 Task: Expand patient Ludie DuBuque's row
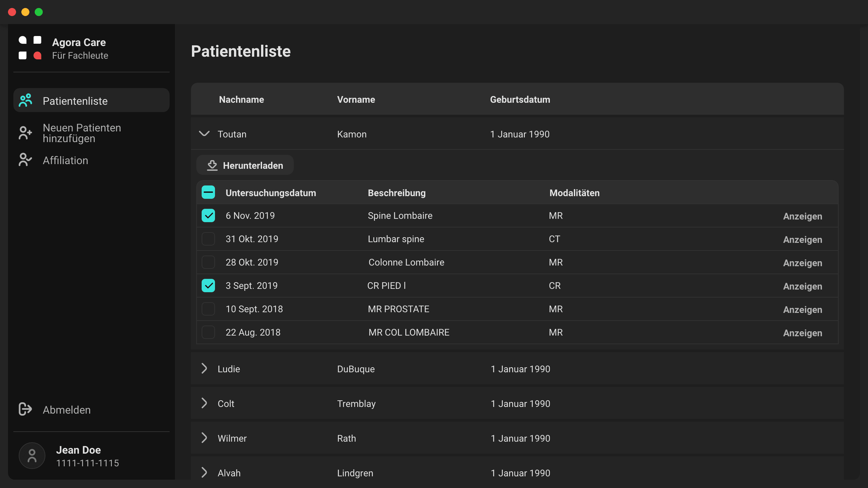tap(204, 369)
